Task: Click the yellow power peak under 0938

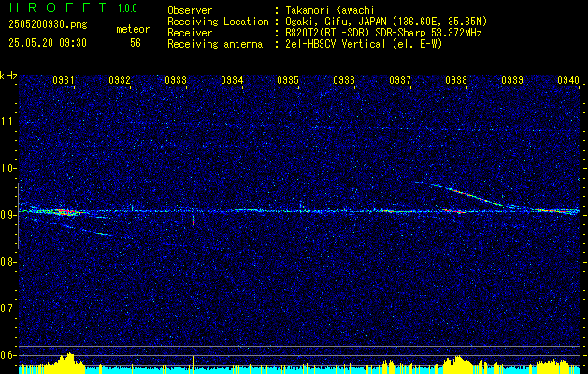Action: (459, 365)
